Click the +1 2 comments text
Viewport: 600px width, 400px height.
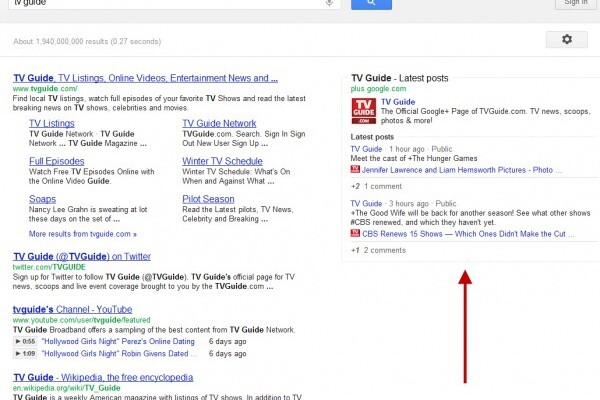(378, 250)
